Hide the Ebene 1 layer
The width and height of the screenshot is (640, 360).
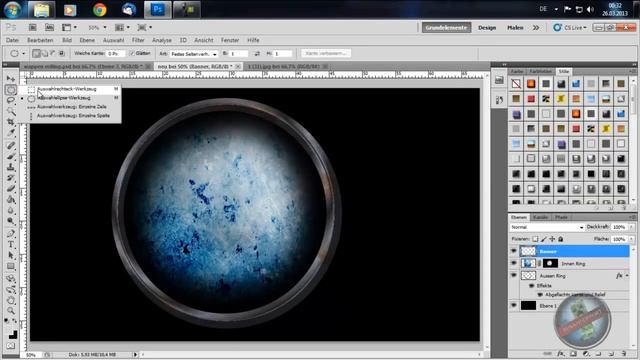coord(514,305)
